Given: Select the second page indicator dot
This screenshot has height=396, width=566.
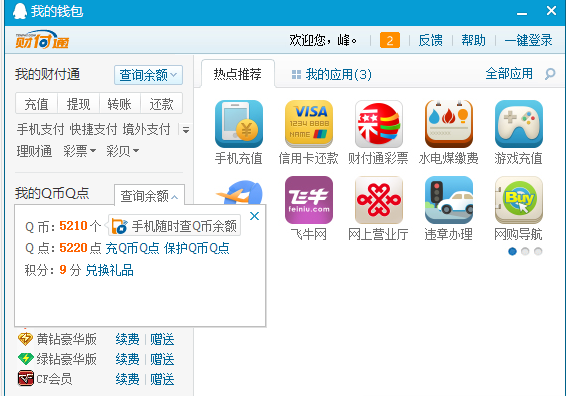Looking at the screenshot, I should pos(525,251).
